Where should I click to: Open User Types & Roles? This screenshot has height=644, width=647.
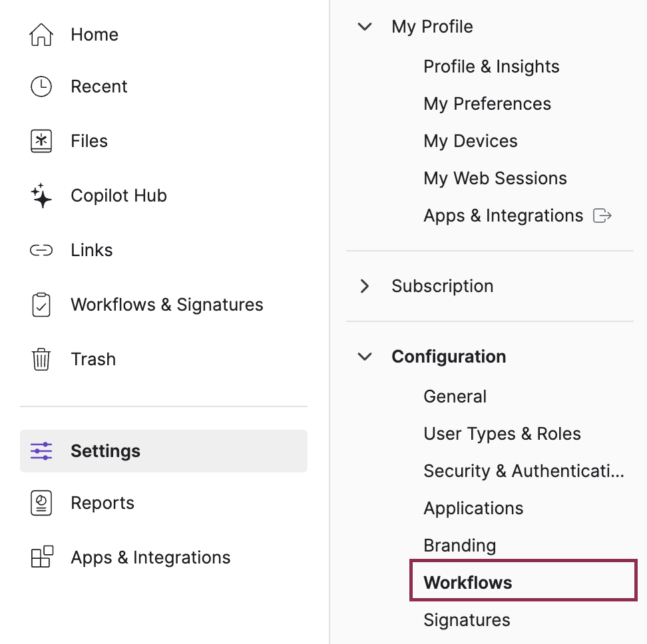click(502, 434)
